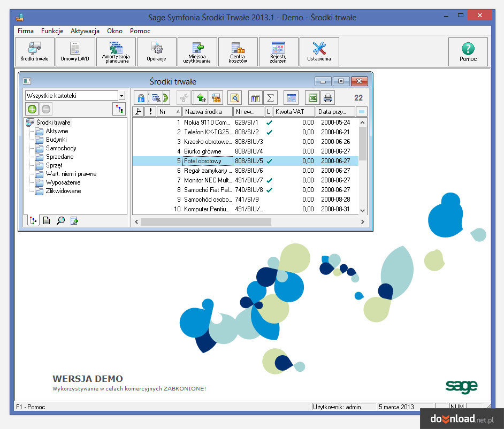The width and height of the screenshot is (504, 429).
Task: Click the columns layout icon
Action: point(256,98)
